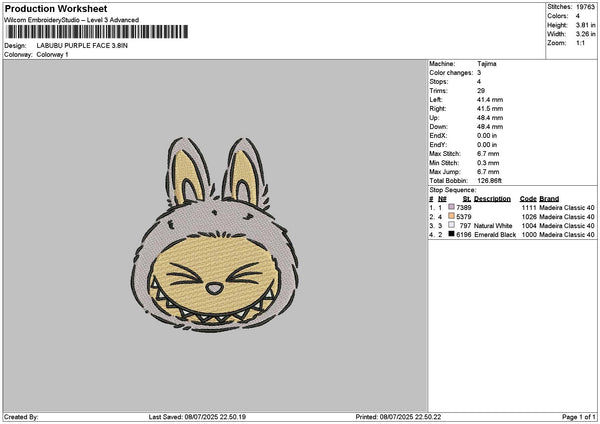Click the Brand column header
Image resolution: width=600 pixels, height=424 pixels.
(549, 198)
